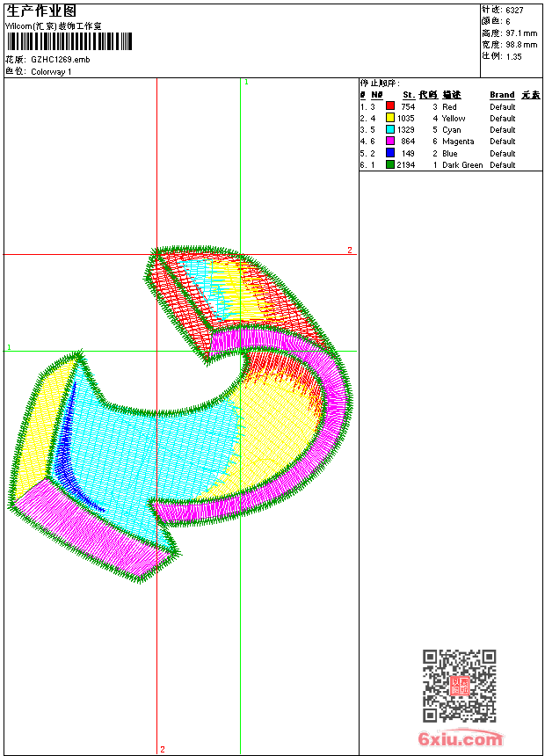Click the red color swatch in the stop sequence
This screenshot has width=545, height=756.
pos(390,106)
